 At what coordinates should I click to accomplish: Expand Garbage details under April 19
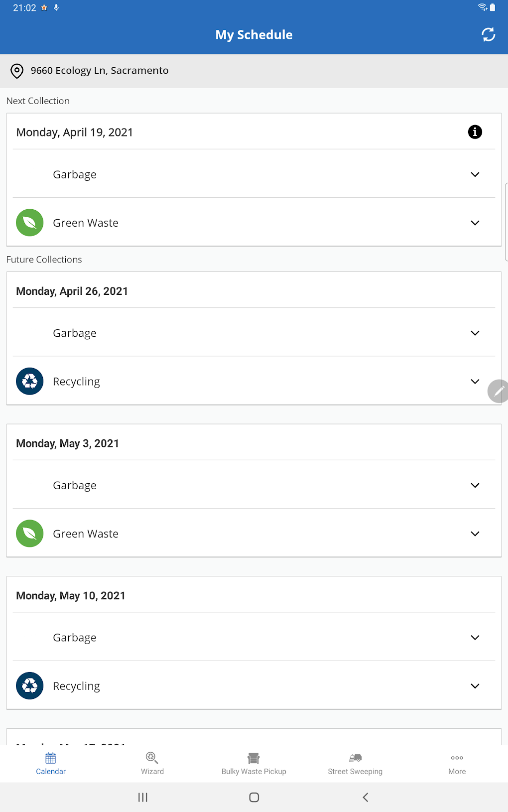(x=475, y=174)
